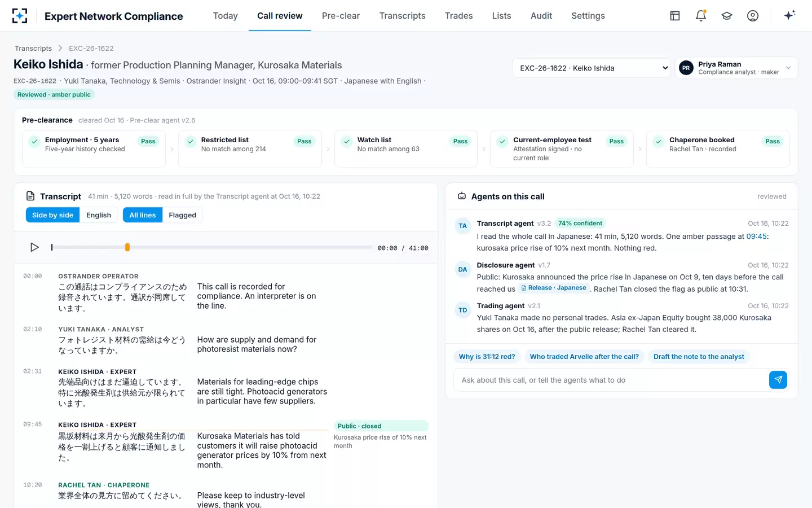Click the Watch list check icon
This screenshot has width=812, height=508.
347,141
